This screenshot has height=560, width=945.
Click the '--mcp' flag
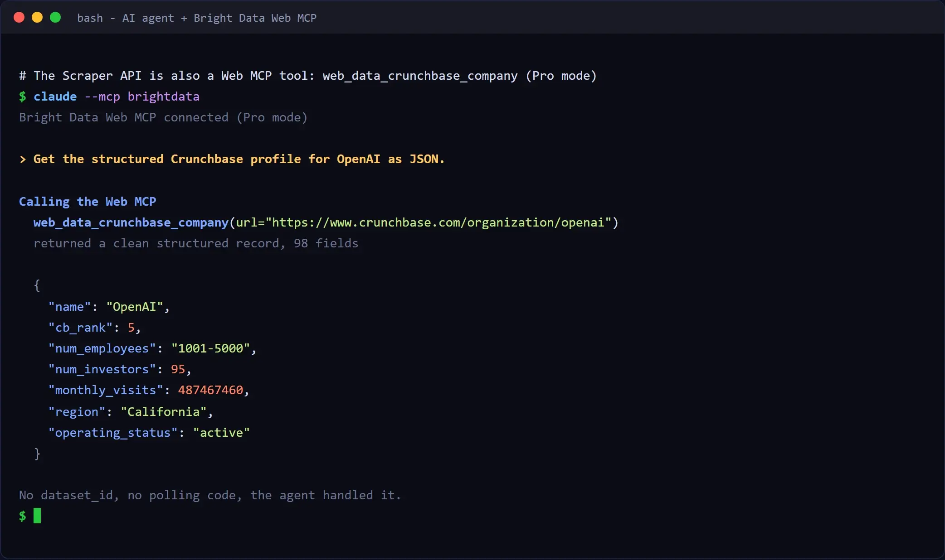point(102,97)
